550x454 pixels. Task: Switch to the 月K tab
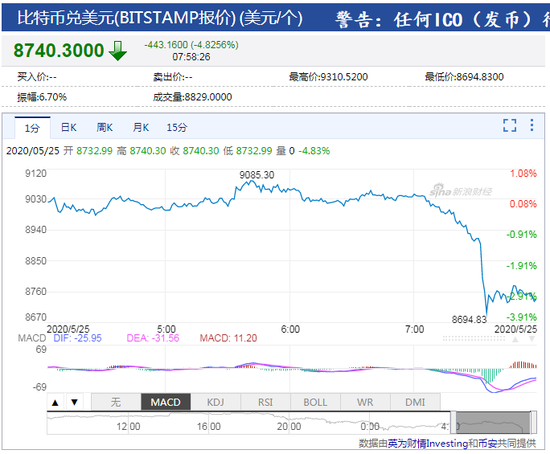pyautogui.click(x=141, y=127)
